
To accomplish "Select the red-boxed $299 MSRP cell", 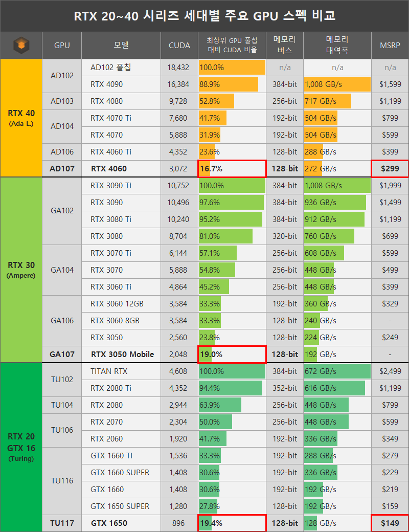I will [x=390, y=168].
